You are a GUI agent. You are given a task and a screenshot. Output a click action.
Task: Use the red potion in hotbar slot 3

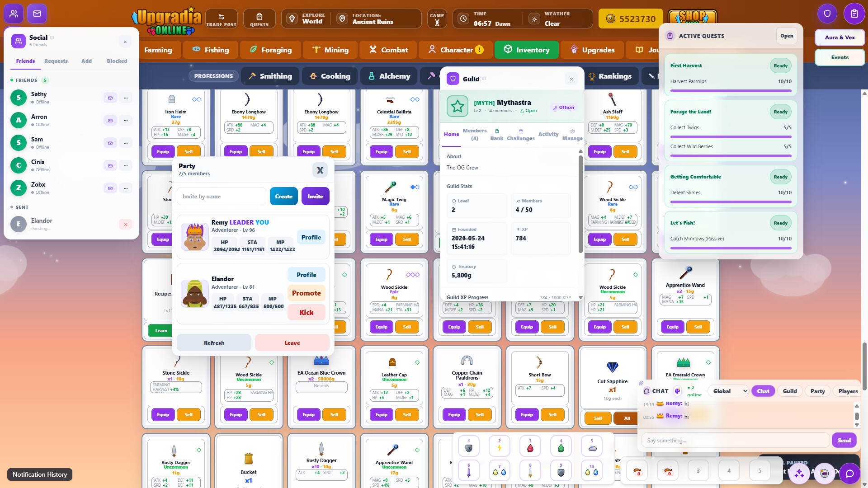530,446
